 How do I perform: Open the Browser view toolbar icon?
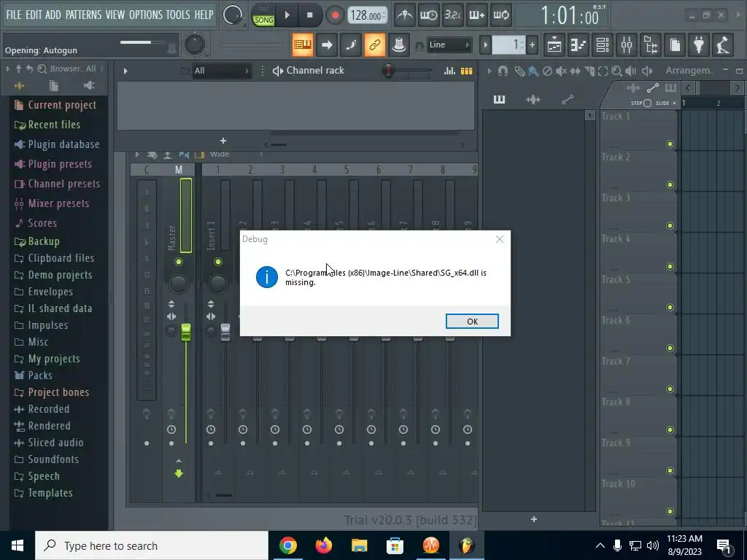(x=651, y=44)
